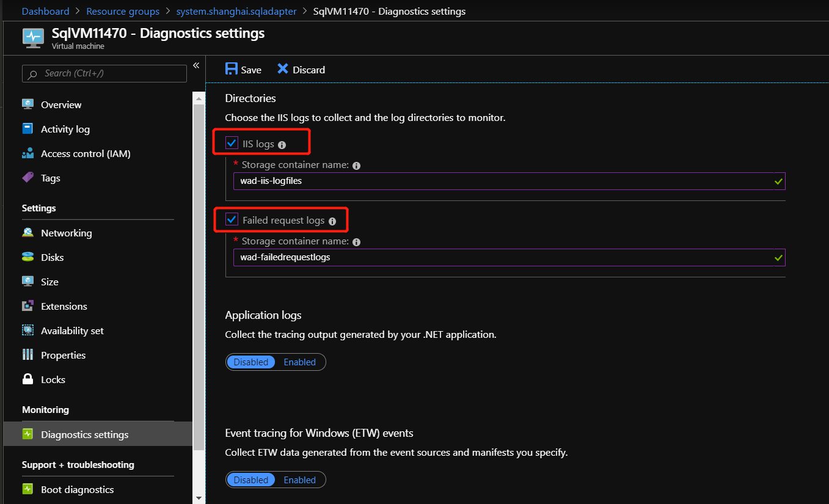Select the Extensions icon

point(28,306)
